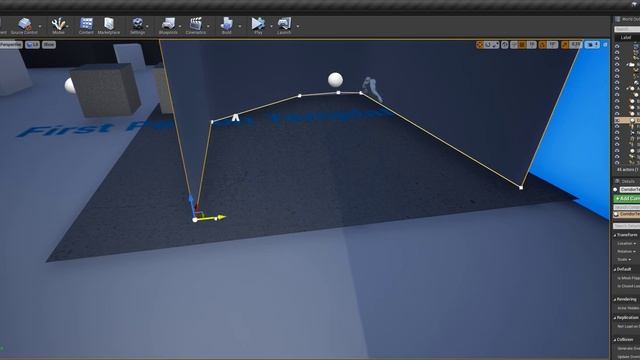Sort by the Label column header
This screenshot has width=640, height=360.
click(x=626, y=38)
